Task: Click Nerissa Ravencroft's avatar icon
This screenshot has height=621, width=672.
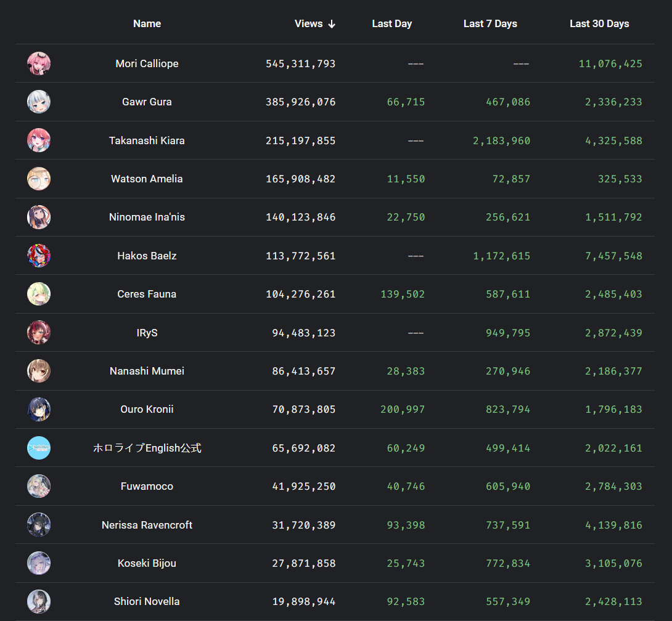Action: coord(39,525)
